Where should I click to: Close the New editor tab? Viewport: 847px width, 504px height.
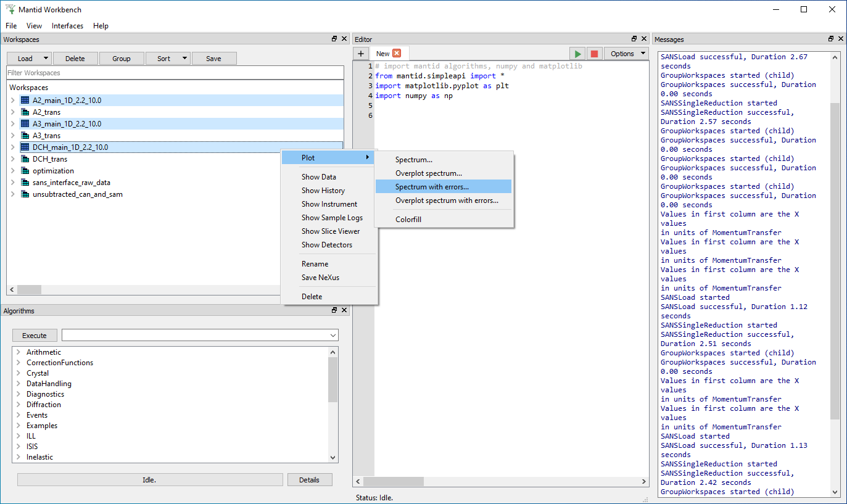(x=397, y=54)
